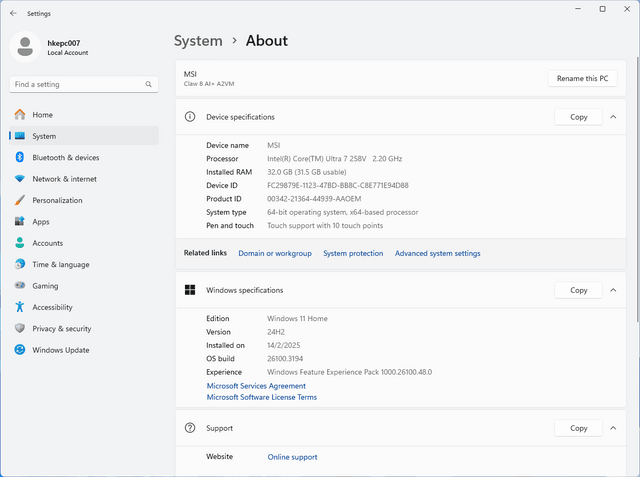
Task: Open Bluetooth & devices settings
Action: (x=84, y=158)
